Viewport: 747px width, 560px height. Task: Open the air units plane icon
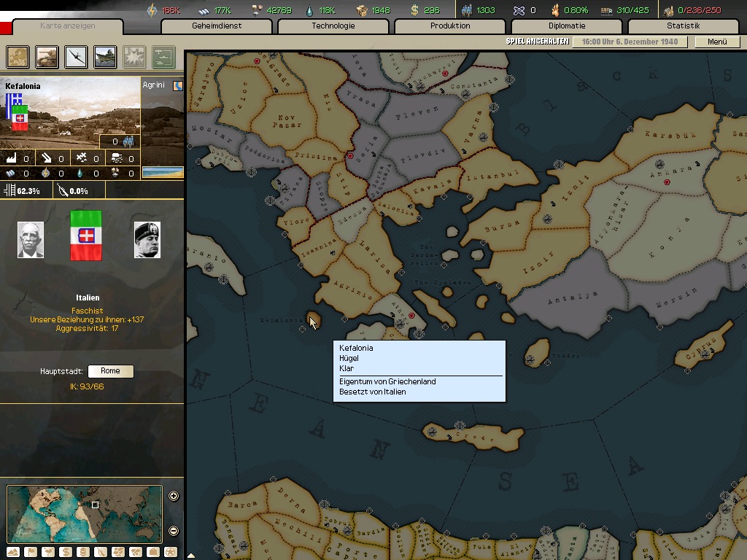[77, 56]
